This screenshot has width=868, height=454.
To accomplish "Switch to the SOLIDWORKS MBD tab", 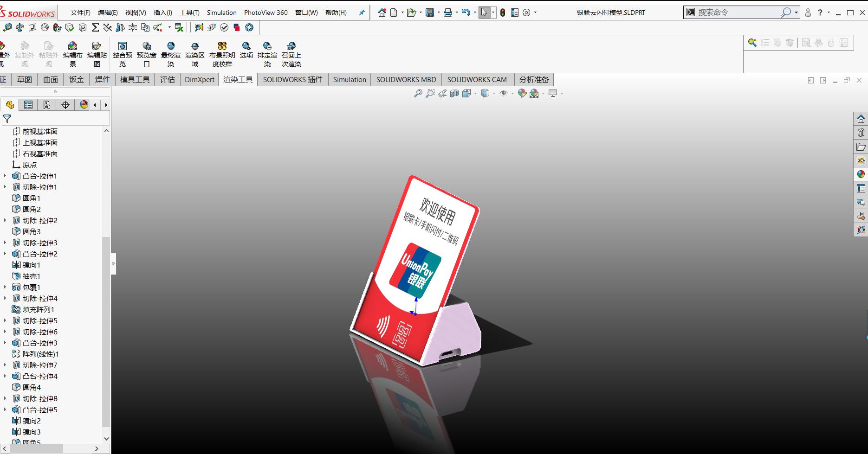I will pos(406,79).
